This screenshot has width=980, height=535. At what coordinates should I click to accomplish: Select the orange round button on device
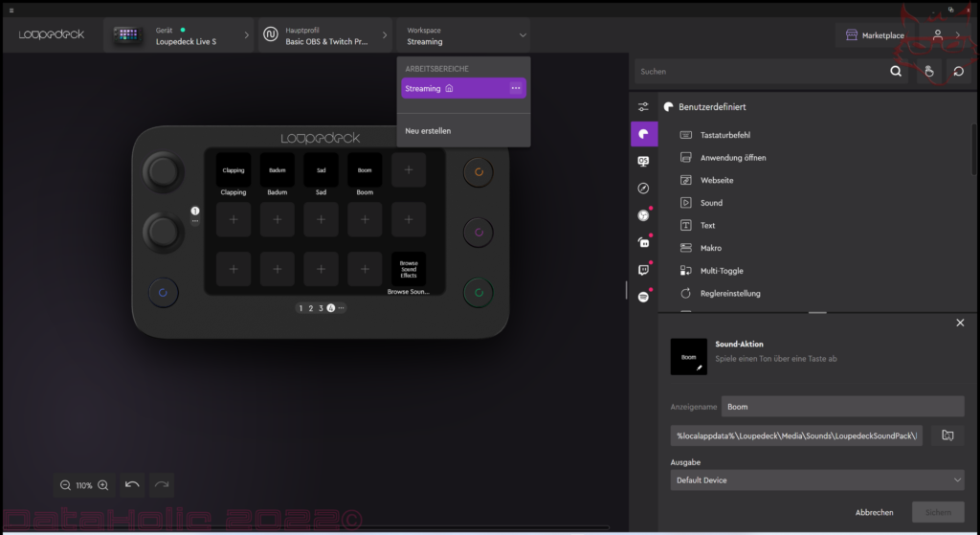(x=479, y=172)
